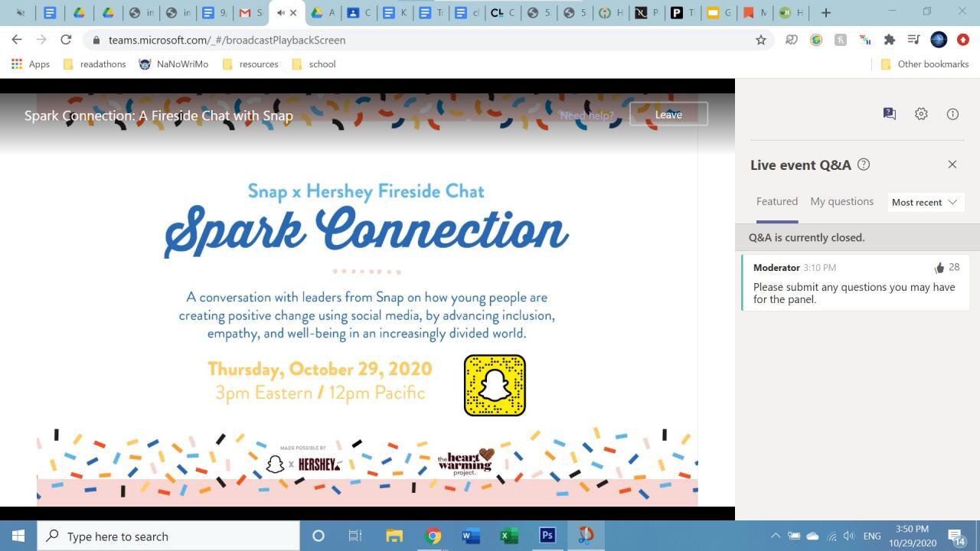Leave the live event

click(x=668, y=114)
